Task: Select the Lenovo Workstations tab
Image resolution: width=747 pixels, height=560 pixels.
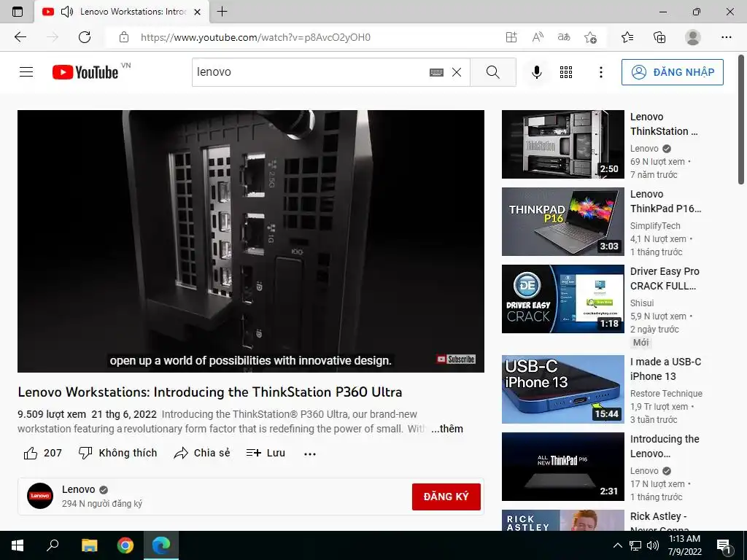Action: [x=122, y=12]
